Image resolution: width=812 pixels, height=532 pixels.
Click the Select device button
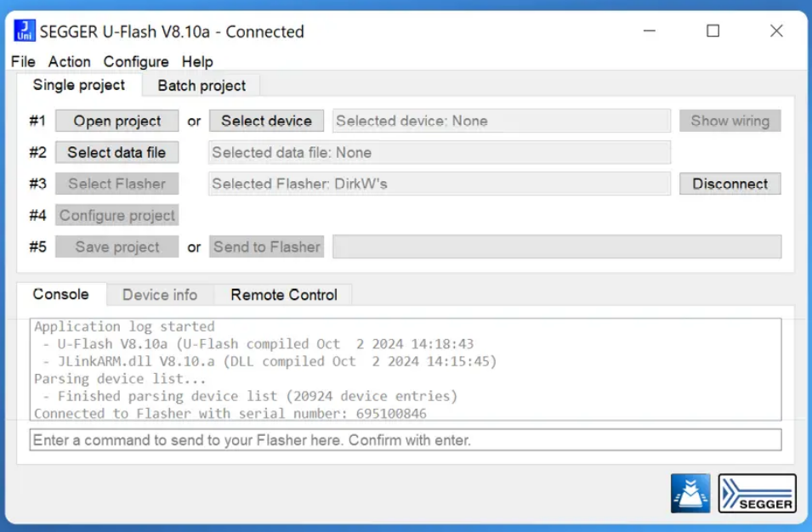tap(266, 121)
